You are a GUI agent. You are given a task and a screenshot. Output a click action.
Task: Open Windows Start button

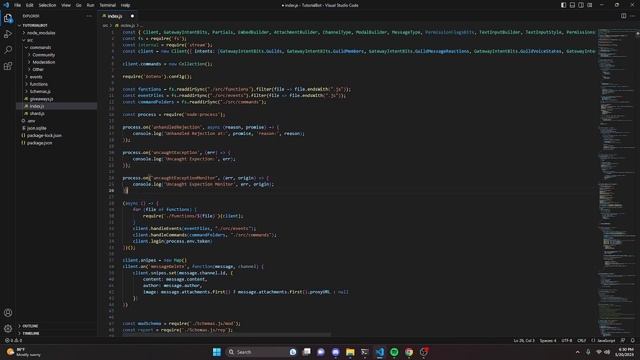pos(217,352)
